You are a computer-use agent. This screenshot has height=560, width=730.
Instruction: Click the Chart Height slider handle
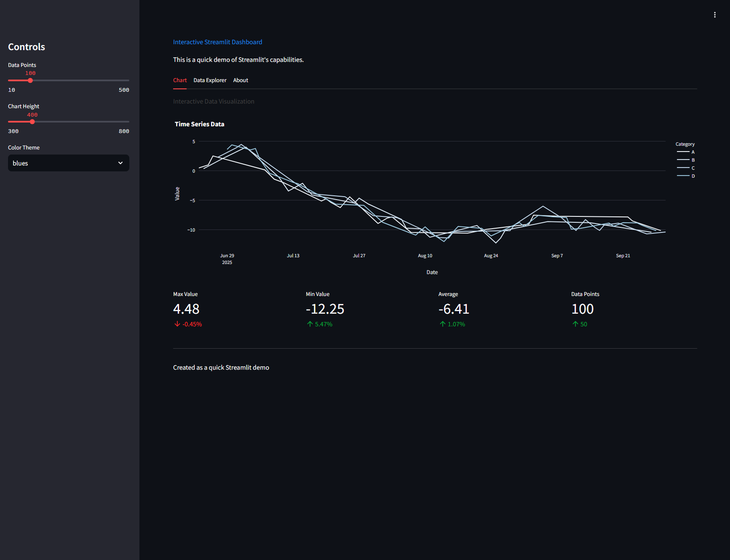tap(32, 122)
